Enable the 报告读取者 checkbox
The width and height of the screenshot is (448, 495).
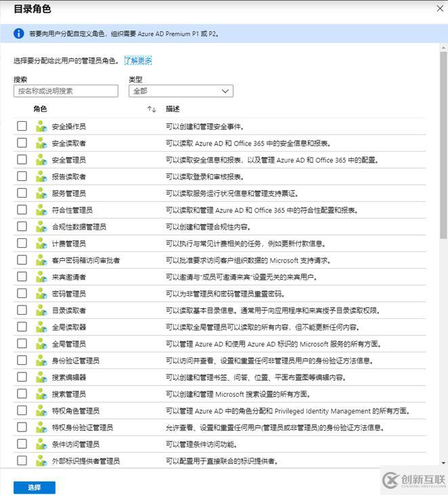click(22, 176)
